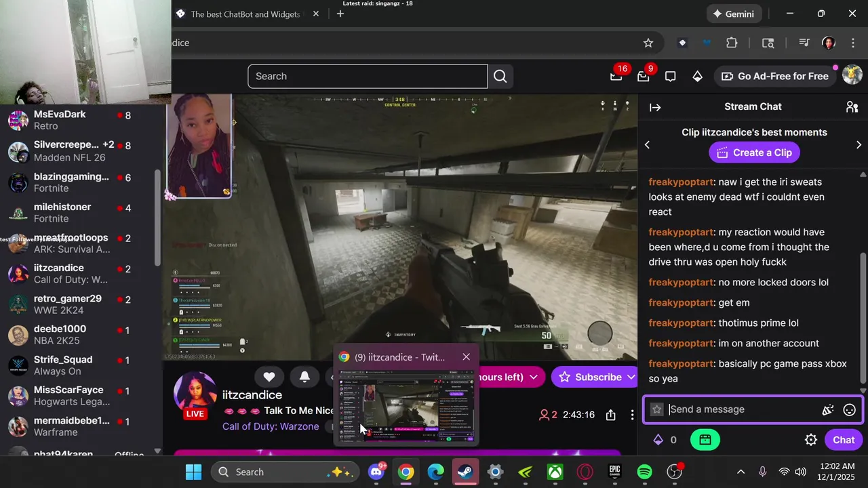Go to next chat banner with right arrow
This screenshot has height=488, width=868.
coord(859,145)
